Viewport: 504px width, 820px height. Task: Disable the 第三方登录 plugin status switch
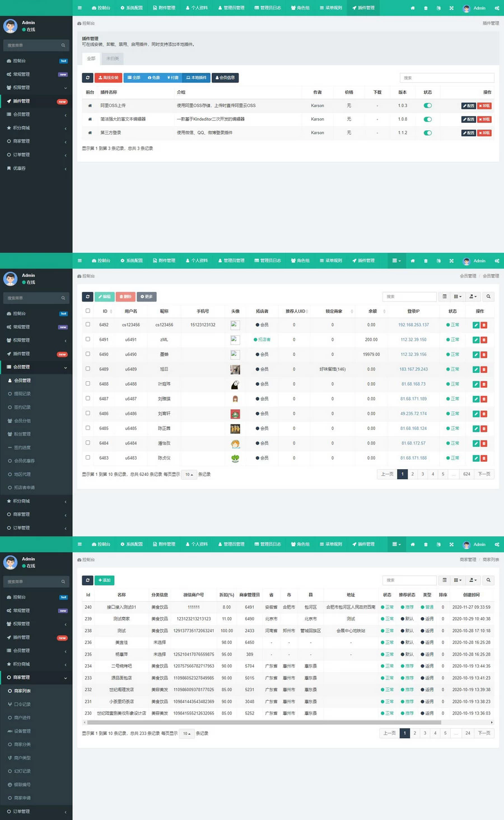(x=428, y=133)
